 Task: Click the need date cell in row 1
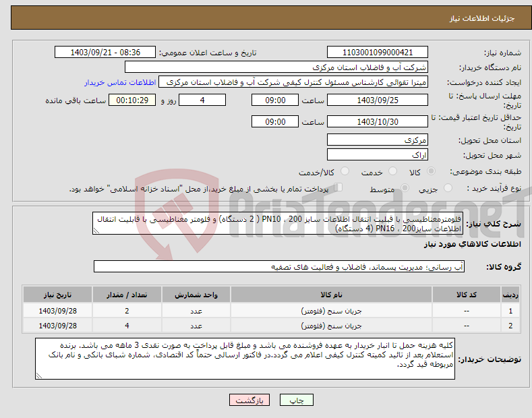(x=58, y=311)
